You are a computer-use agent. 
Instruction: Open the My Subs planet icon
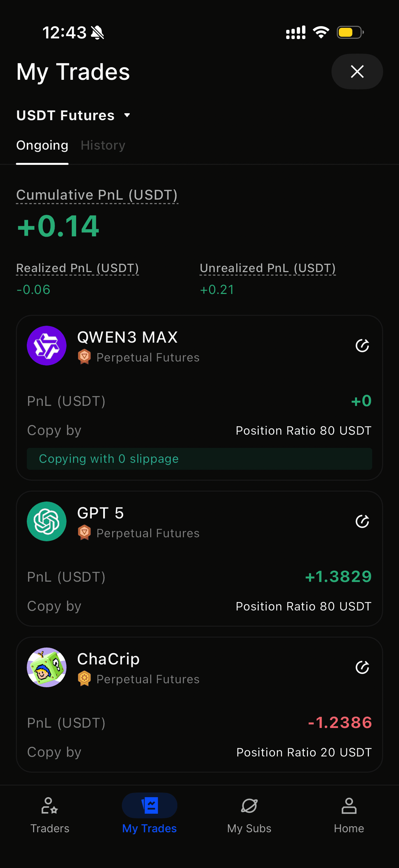point(249,806)
